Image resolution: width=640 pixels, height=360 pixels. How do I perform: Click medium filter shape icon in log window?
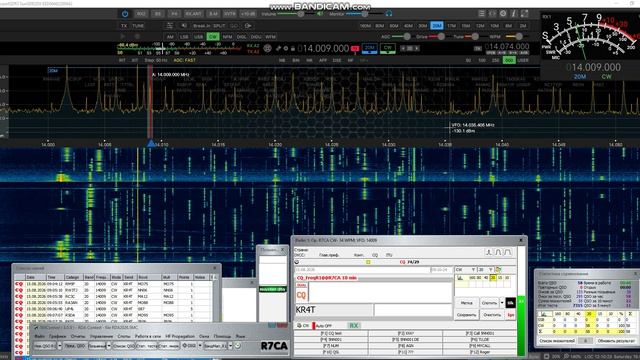coord(498,252)
